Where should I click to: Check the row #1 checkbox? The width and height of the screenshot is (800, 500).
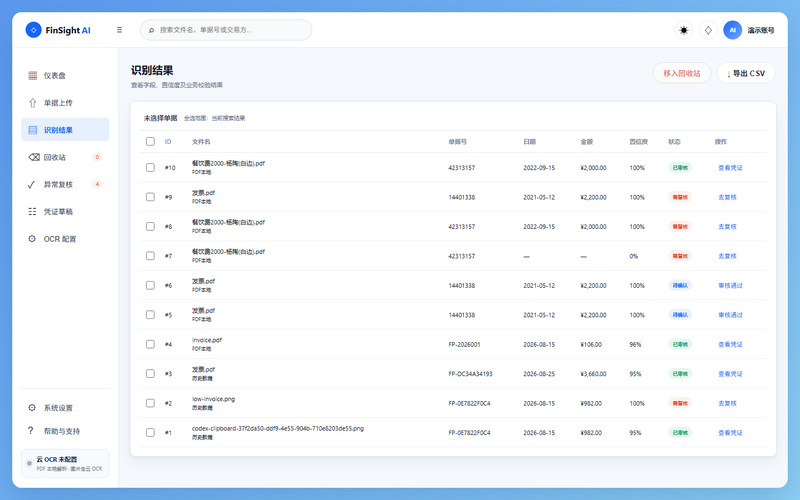tap(150, 433)
